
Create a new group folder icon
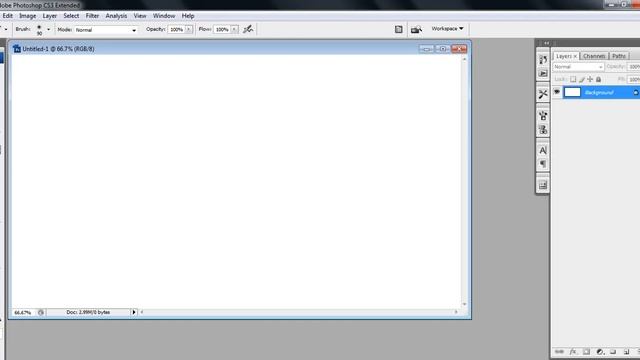click(x=613, y=351)
